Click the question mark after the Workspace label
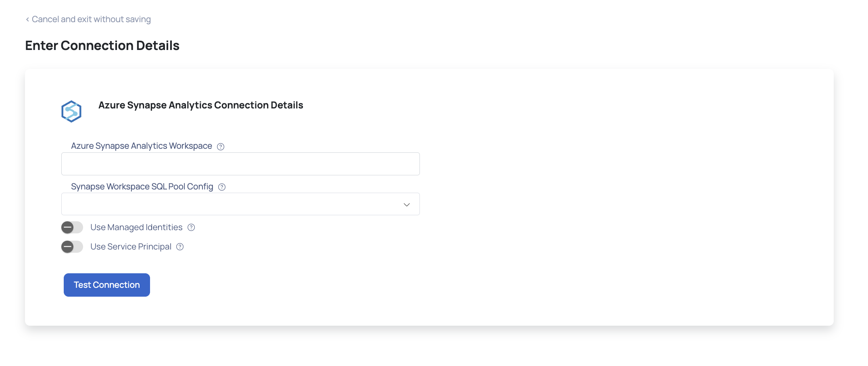Viewport: 868px width, 366px height. [220, 146]
